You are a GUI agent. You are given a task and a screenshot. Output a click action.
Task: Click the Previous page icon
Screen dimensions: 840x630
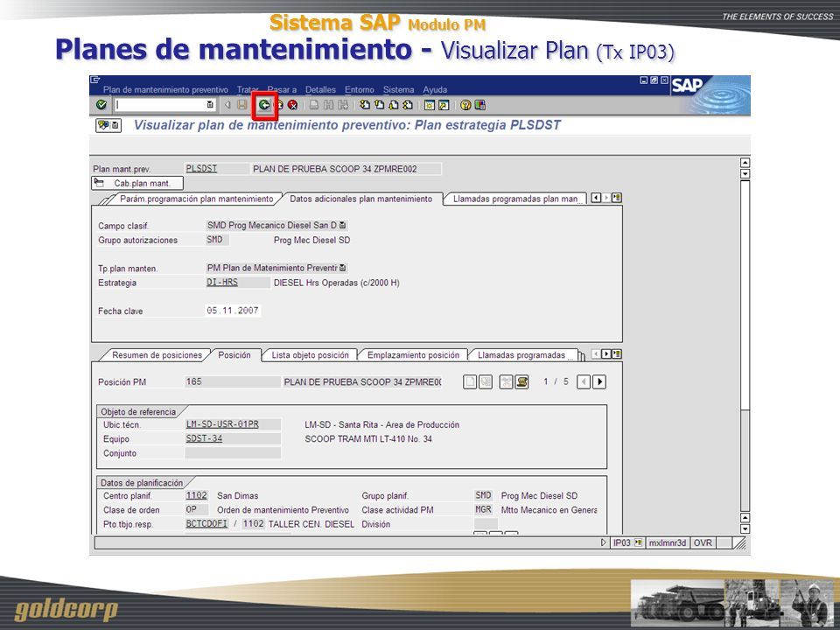[x=379, y=105]
